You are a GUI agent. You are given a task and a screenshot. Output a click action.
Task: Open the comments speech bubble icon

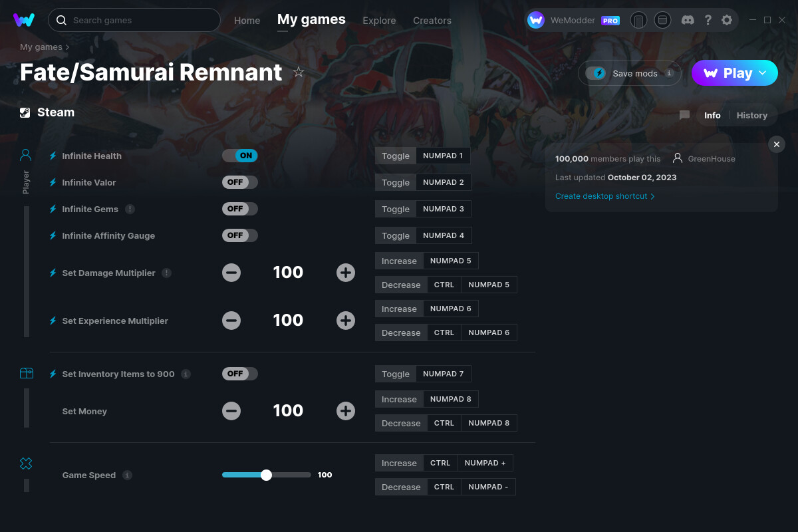click(x=684, y=115)
